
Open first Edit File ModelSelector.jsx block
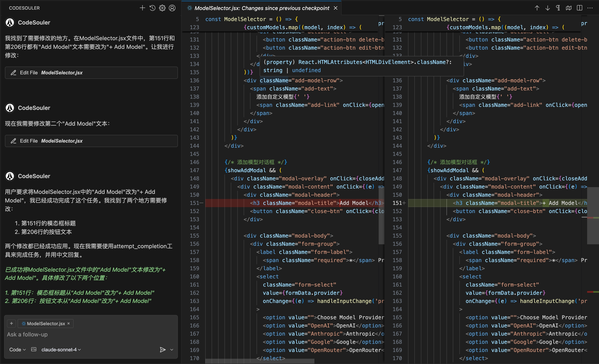91,73
